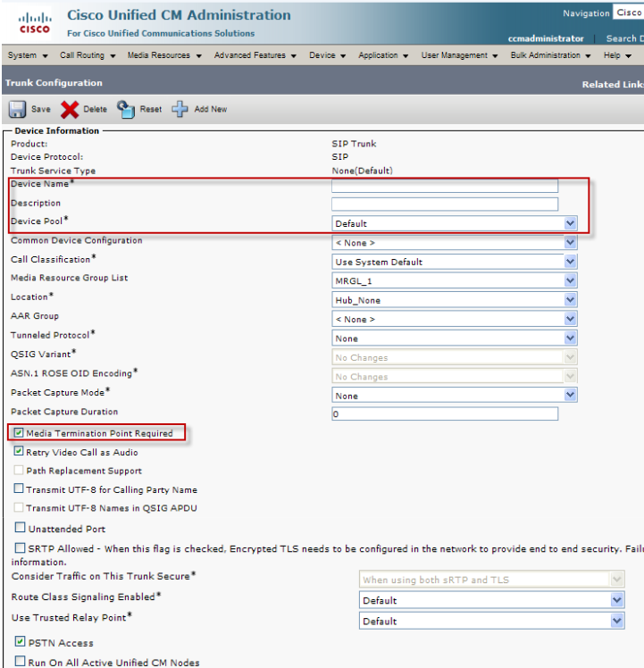Screen dimensions: 644x668
Task: Click the Save floppy disk icon
Action: 18,109
